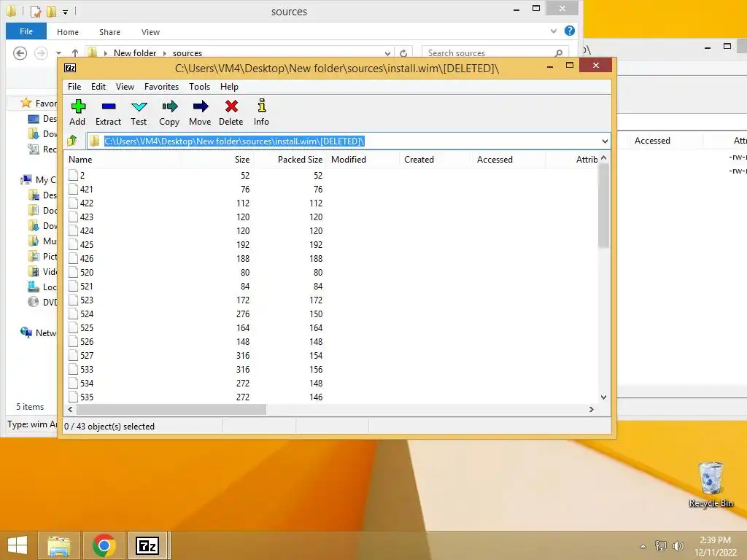
Task: Open the Recycle Bin on the desktop
Action: pyautogui.click(x=711, y=484)
